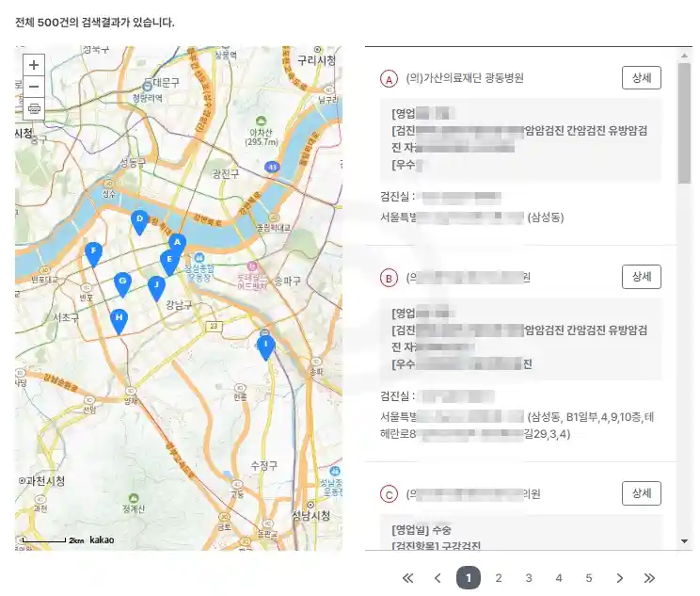The image size is (700, 596).
Task: Select map pin F
Action: [x=93, y=254]
